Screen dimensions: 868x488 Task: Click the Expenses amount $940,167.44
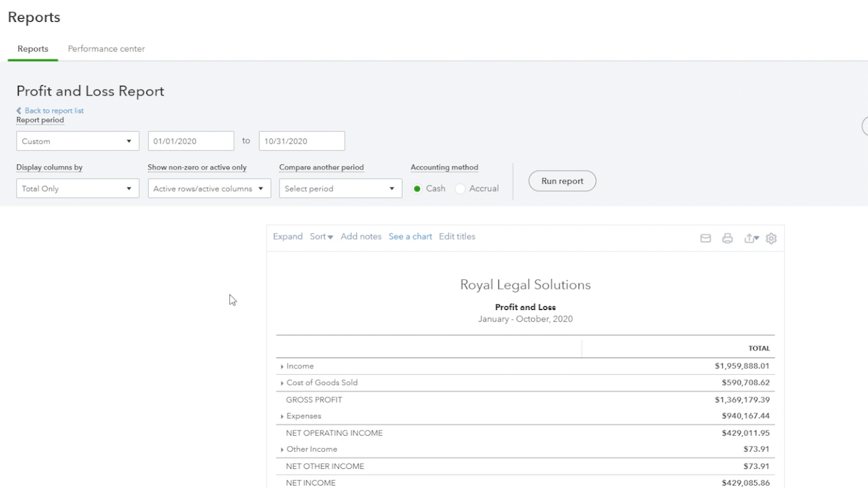(745, 416)
